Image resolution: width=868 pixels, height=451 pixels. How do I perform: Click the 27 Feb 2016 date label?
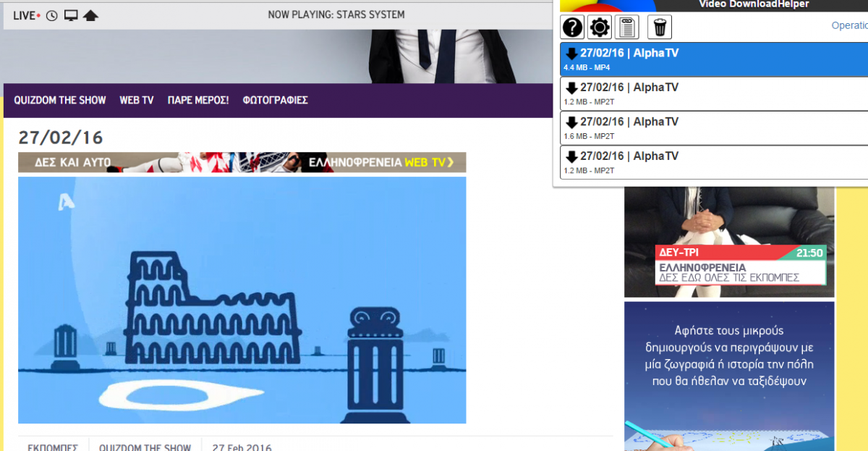pyautogui.click(x=242, y=448)
